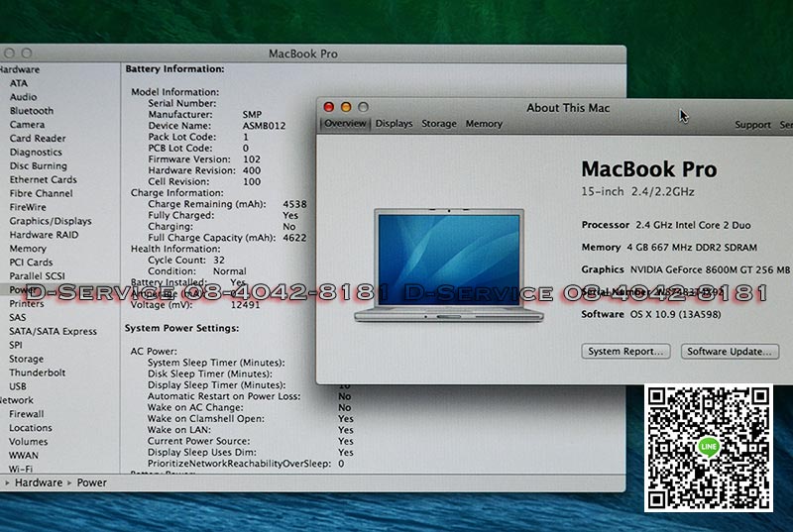This screenshot has width=793, height=532.
Task: Click the Power path item in bottom bar
Action: click(x=91, y=483)
